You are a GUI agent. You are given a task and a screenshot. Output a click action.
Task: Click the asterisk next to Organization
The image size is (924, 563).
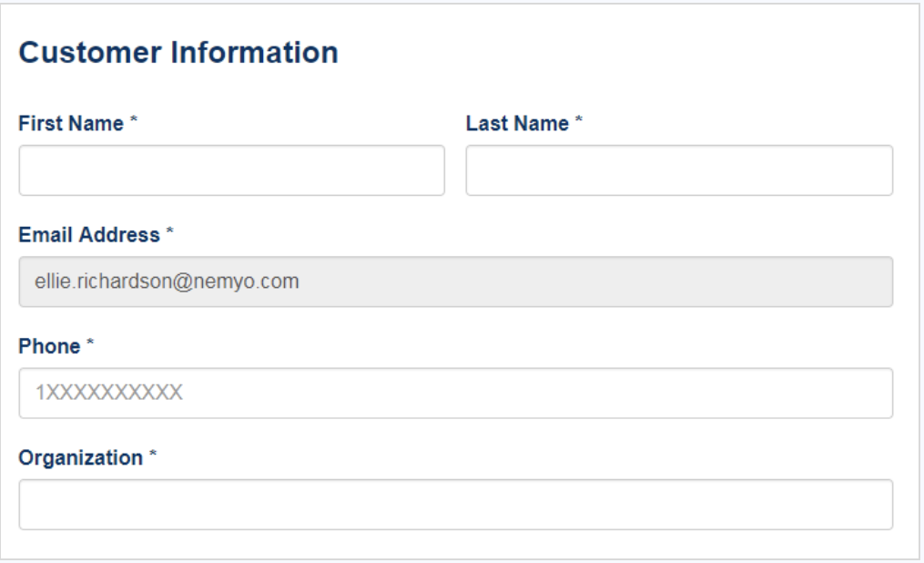point(153,454)
